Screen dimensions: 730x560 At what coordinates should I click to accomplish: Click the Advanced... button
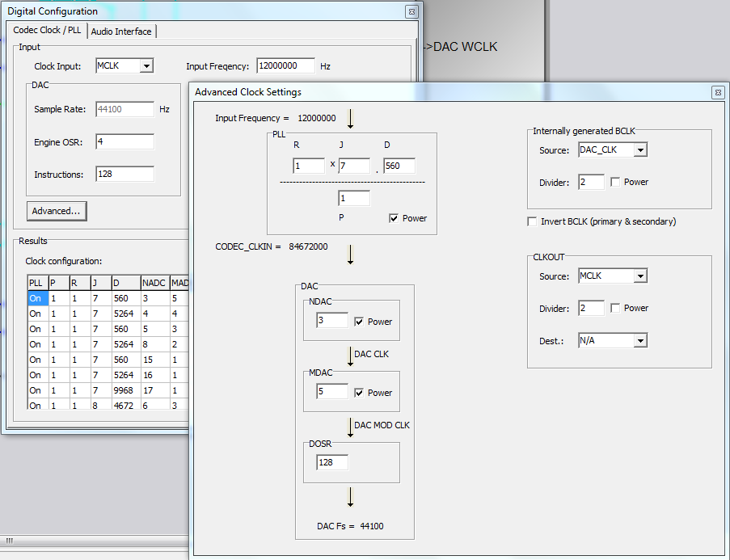(57, 211)
